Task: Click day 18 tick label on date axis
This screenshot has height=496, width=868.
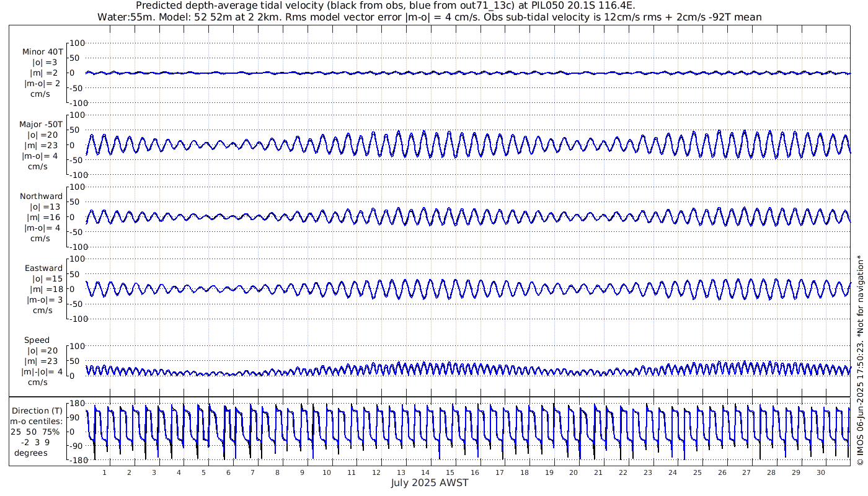Action: click(525, 472)
